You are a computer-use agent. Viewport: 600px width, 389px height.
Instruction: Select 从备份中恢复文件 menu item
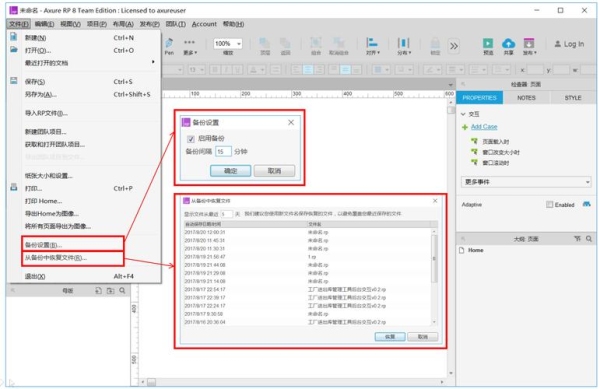[73, 258]
